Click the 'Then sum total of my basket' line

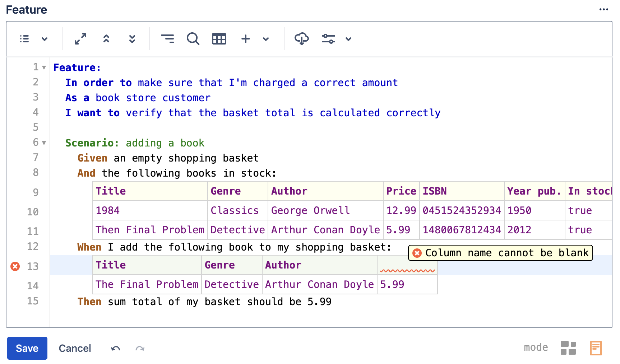204,302
